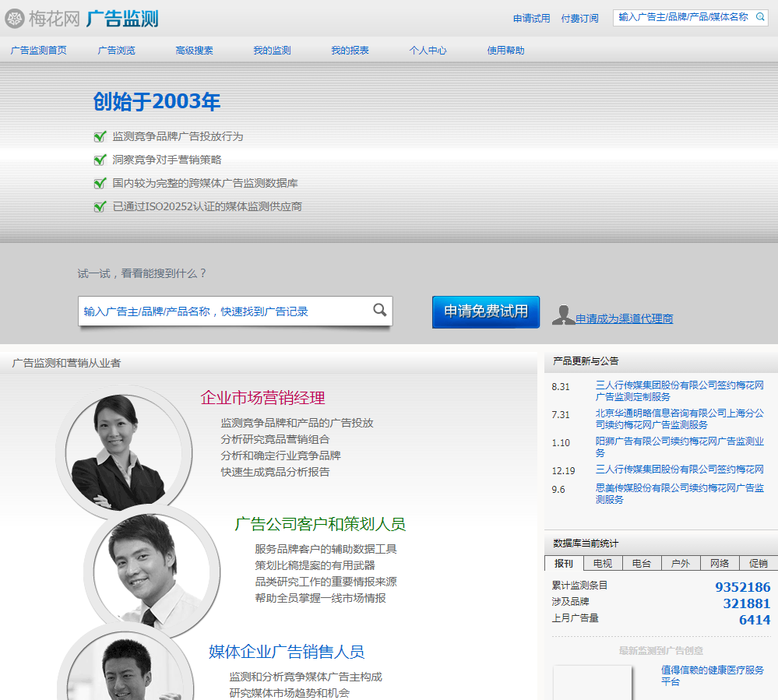The width and height of the screenshot is (778, 700).
Task: Open 我的报表 navigation item
Action: (x=350, y=50)
